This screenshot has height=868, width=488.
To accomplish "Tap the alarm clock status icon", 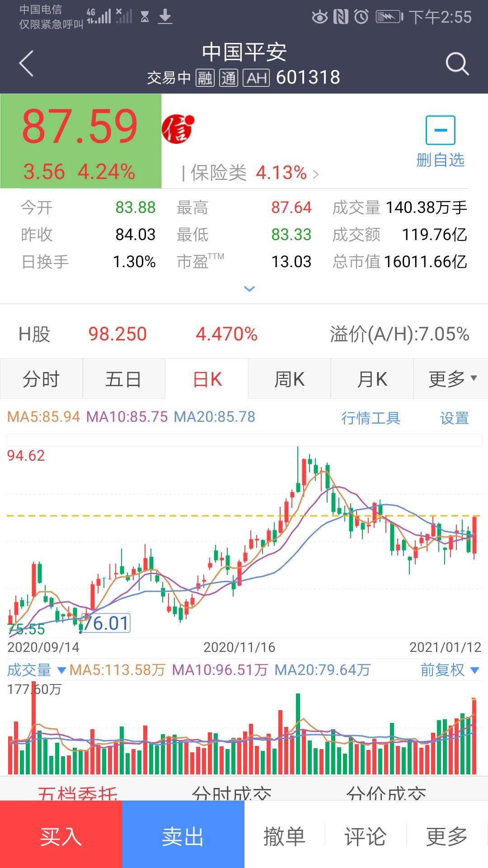I will pos(361,17).
